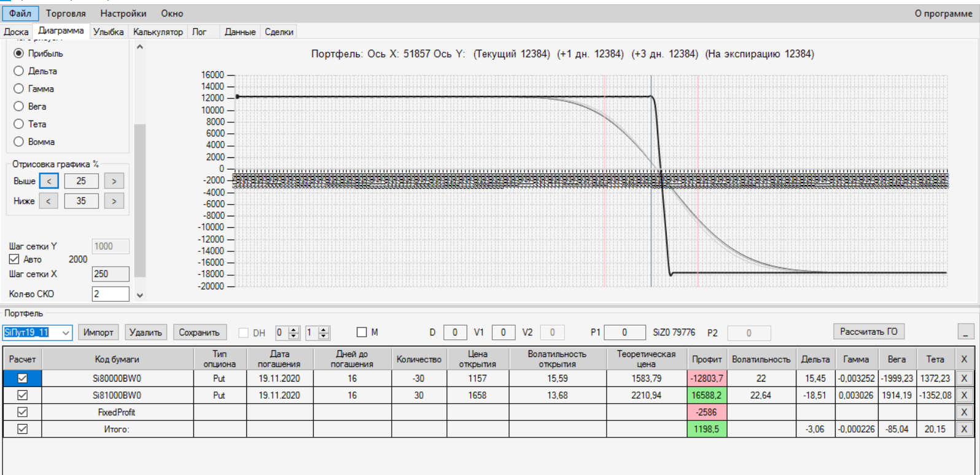
Task: Increase the Выше percentage with right arrow
Action: (114, 181)
